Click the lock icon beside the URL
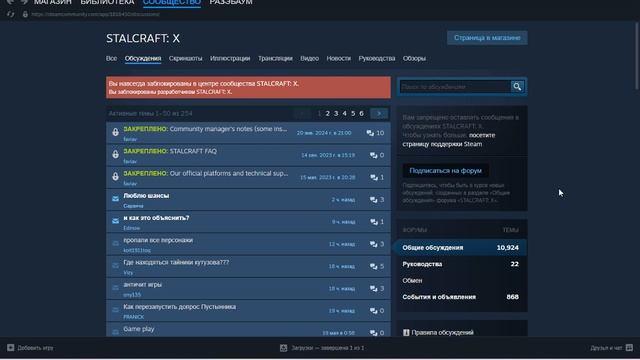Screen dimensions: 640x360 (x=25, y=14)
